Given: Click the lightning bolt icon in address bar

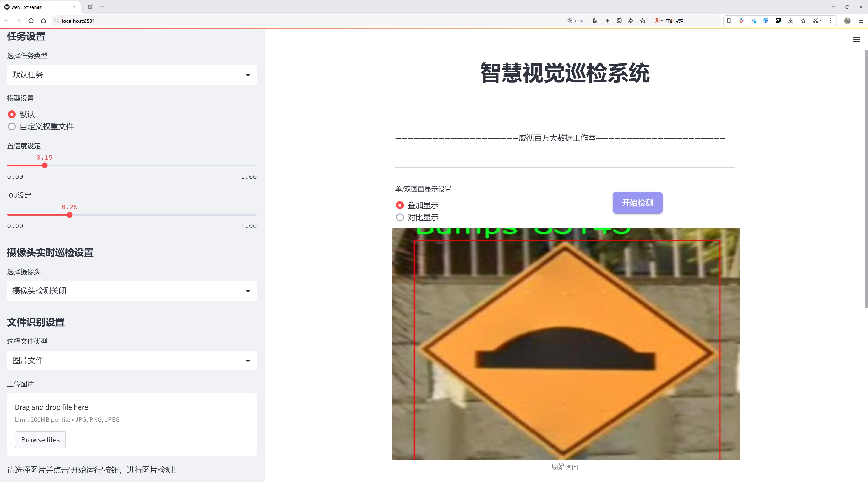Looking at the screenshot, I should 607,21.
